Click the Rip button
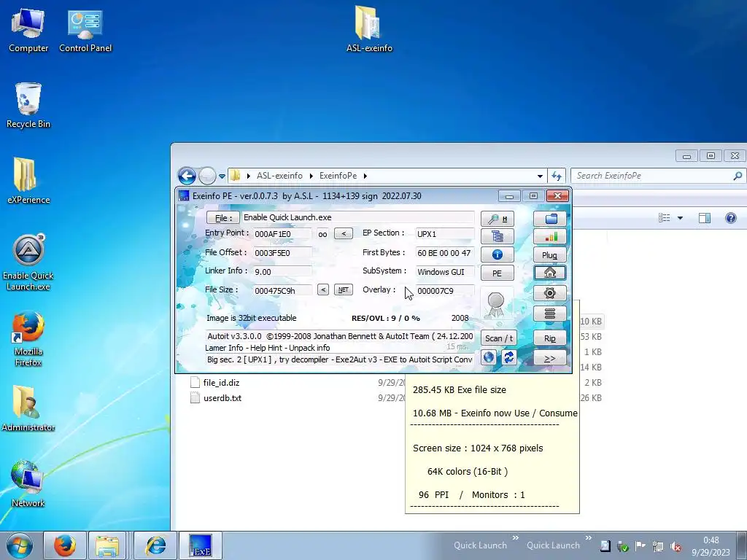The height and width of the screenshot is (560, 747). click(x=550, y=338)
